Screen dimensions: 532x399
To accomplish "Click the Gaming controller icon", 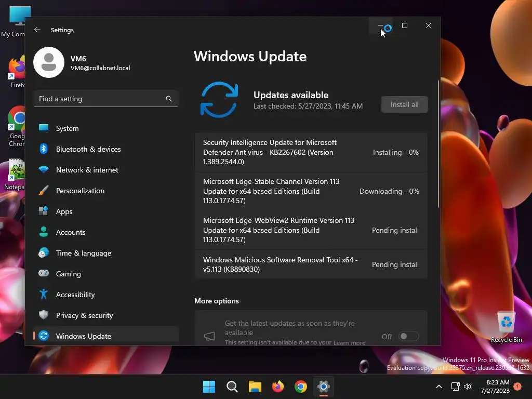I will (x=44, y=273).
